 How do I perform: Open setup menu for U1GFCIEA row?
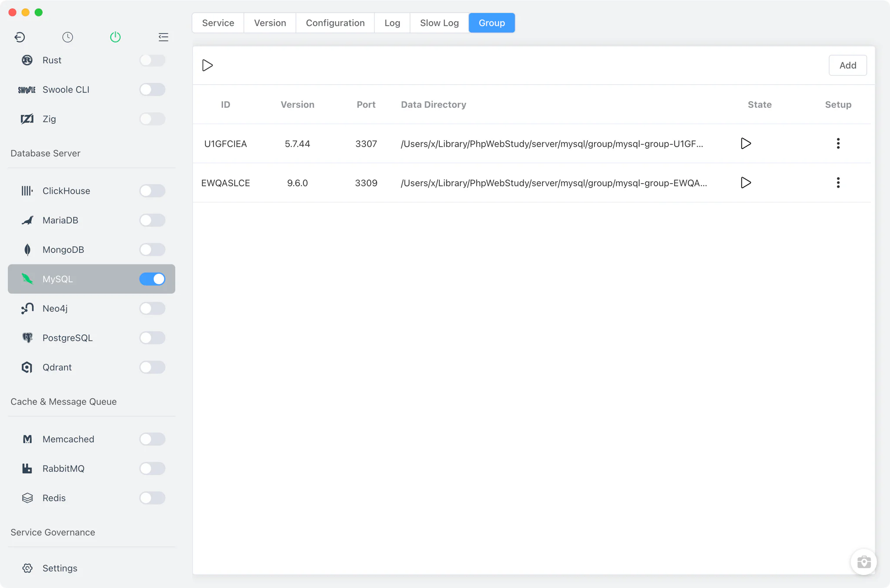click(x=838, y=144)
